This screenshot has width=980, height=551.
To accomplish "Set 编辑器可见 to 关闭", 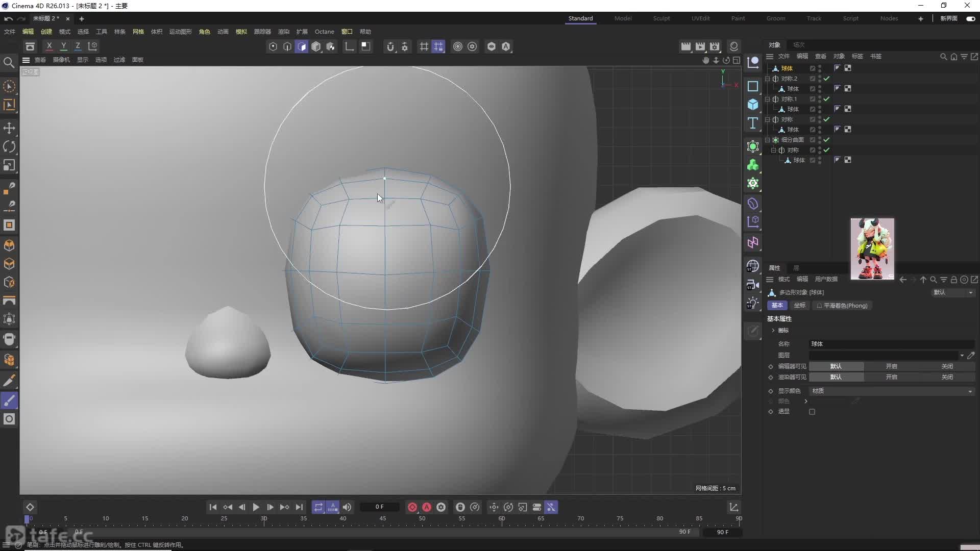I will tap(947, 366).
